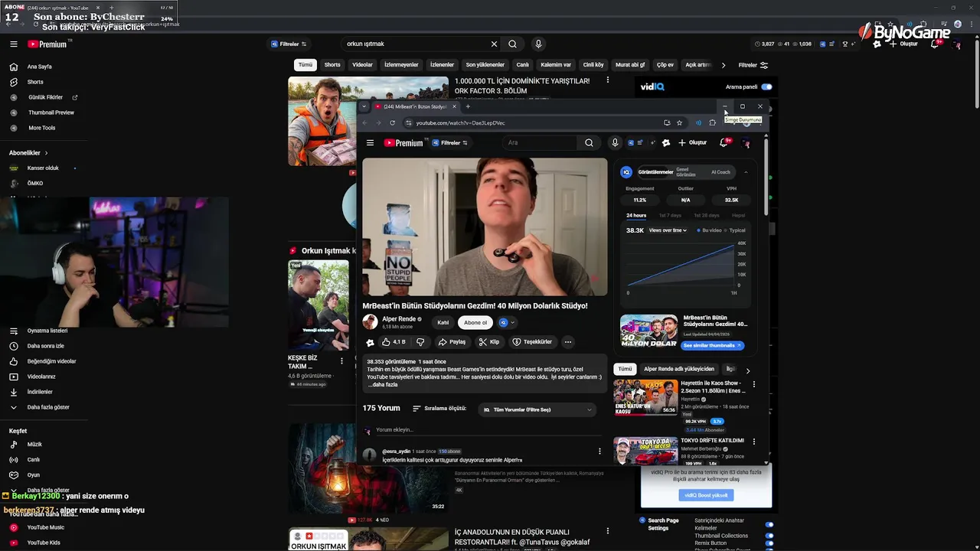Select the Son yüklenenler chip

(485, 65)
